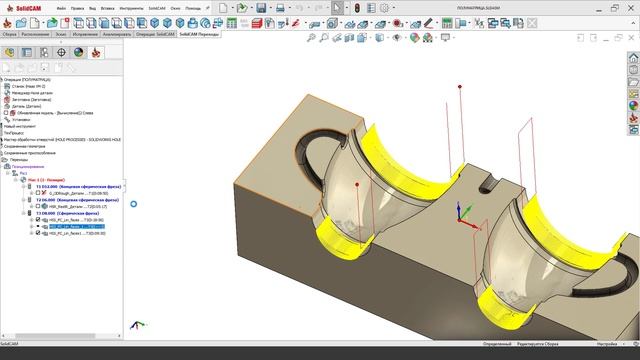Expand the HSR_RestR operation node

31,207
